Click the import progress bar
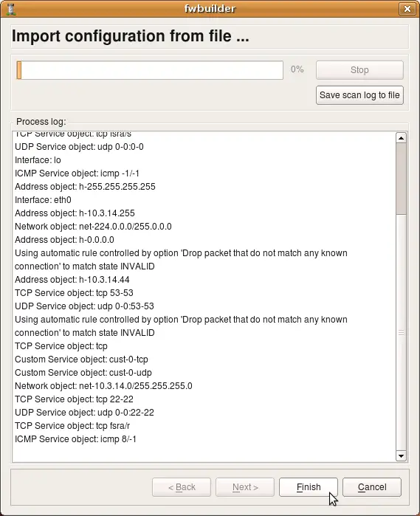 (x=150, y=70)
